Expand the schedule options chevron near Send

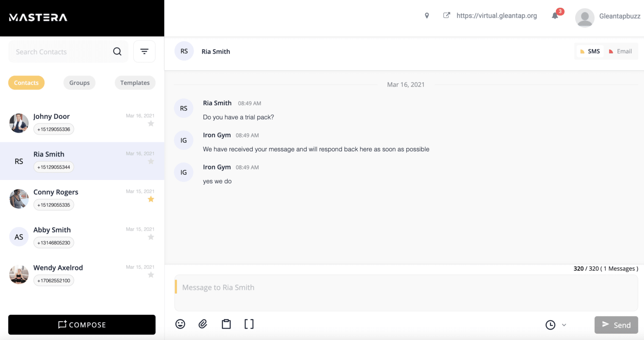tap(564, 324)
